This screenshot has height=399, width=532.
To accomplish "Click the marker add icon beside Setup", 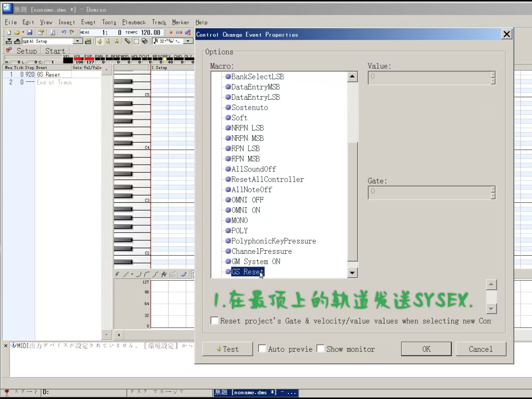I will click(x=9, y=50).
